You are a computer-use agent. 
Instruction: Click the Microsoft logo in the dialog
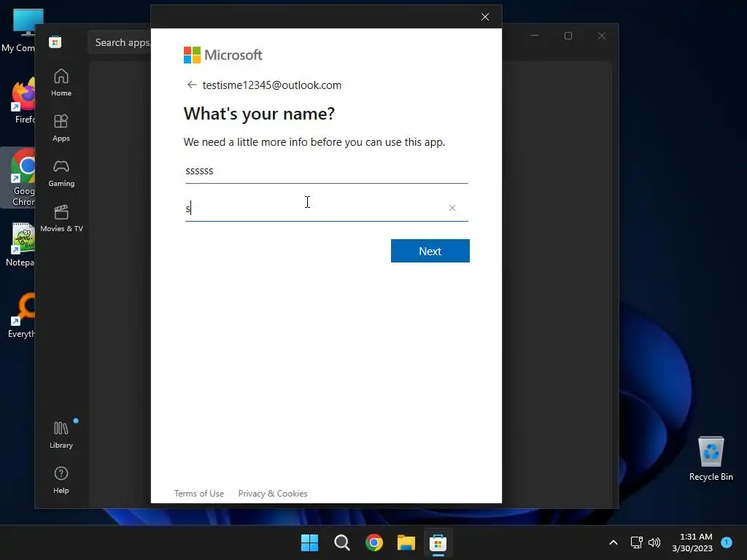(223, 55)
